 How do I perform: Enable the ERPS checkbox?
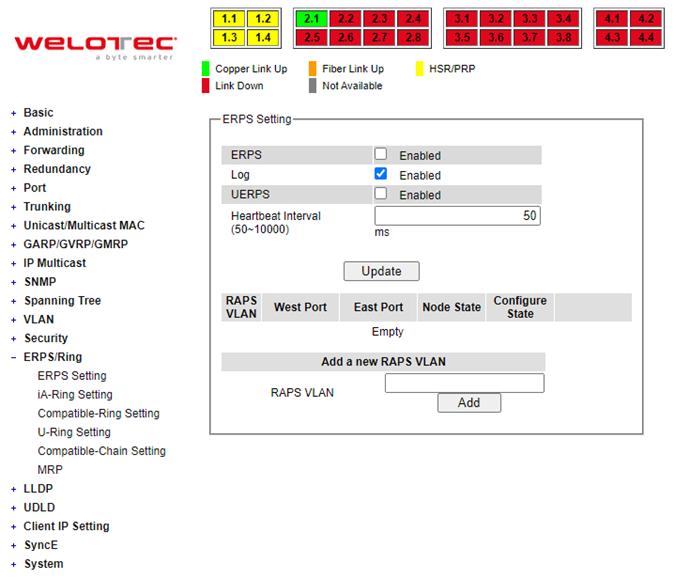(381, 154)
